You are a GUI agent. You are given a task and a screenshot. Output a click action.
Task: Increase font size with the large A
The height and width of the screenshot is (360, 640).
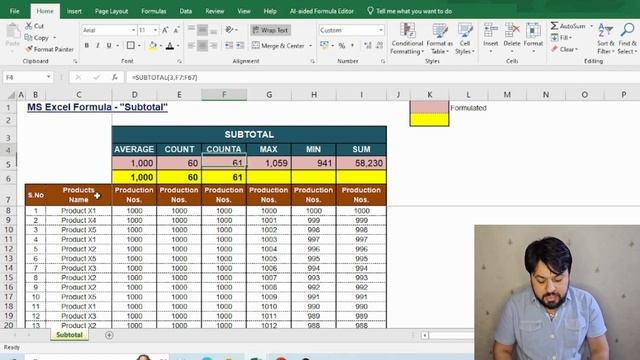coord(165,30)
